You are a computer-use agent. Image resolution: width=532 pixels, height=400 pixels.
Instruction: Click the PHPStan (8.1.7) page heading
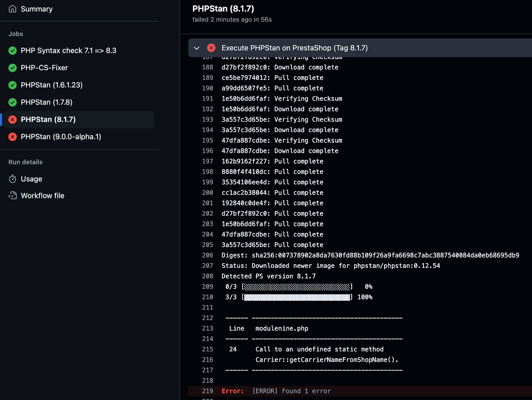pyautogui.click(x=223, y=9)
